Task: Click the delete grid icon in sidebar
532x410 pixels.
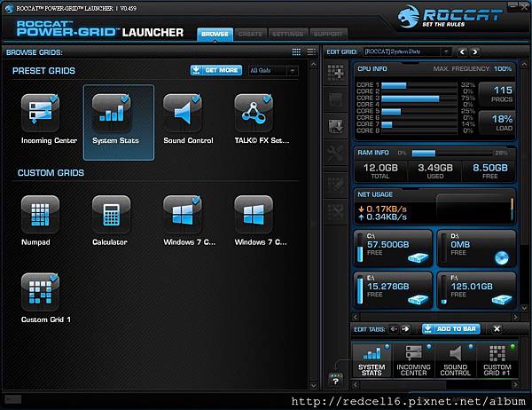Action: (335, 212)
